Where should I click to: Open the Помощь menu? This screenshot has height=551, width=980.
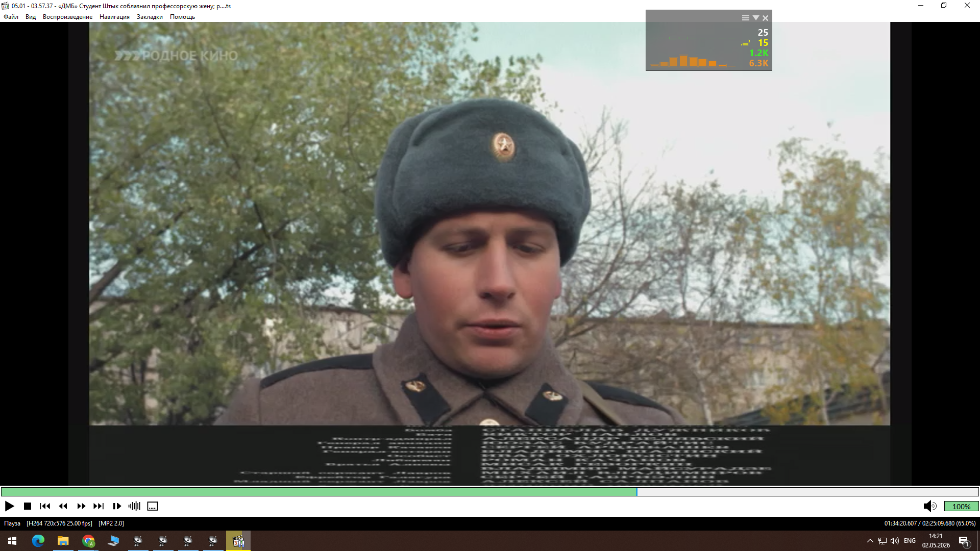(182, 17)
